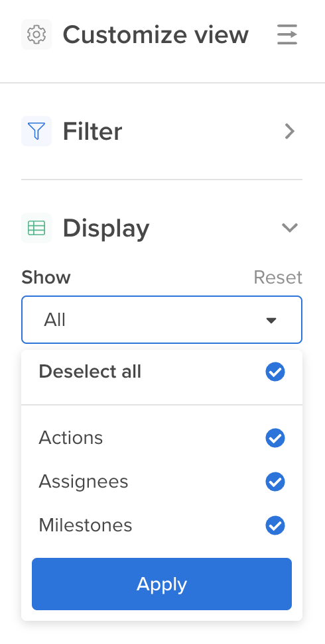Select the Milestones option label
Screen dimensions: 325x644
pyautogui.click(x=86, y=525)
